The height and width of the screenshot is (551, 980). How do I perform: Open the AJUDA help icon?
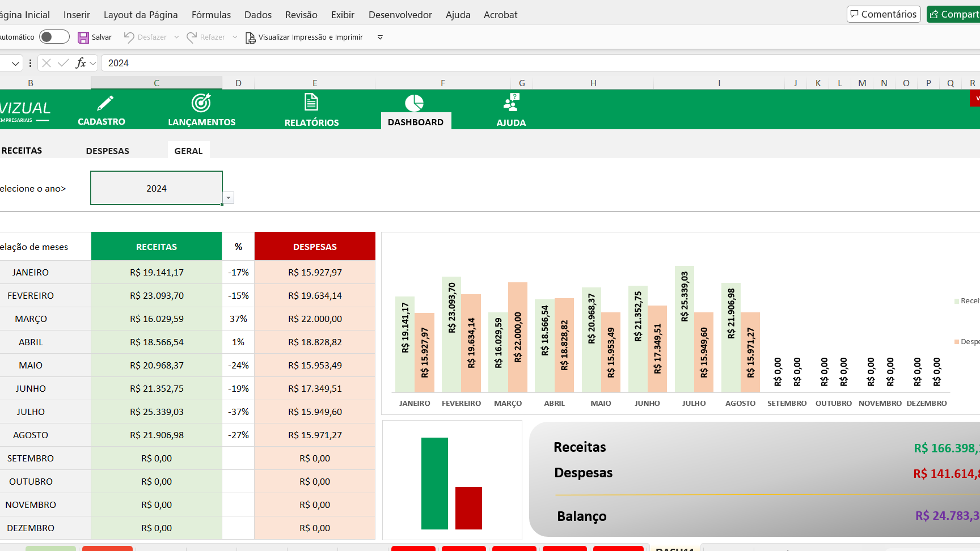click(x=511, y=103)
